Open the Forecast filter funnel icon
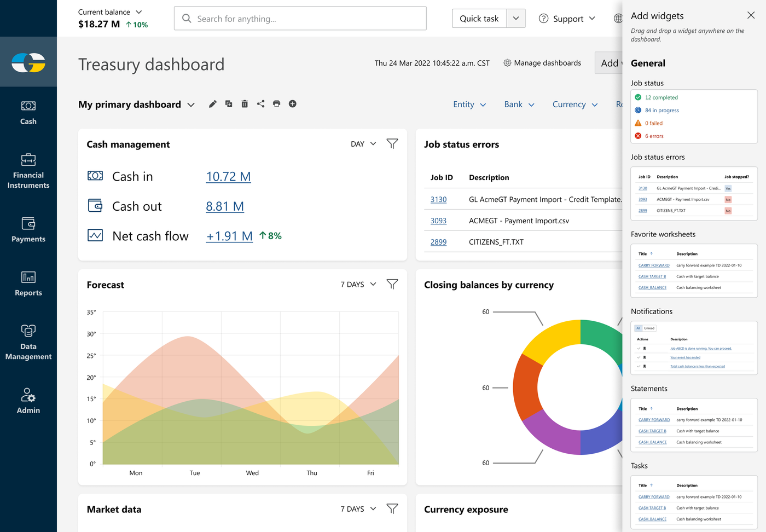Viewport: 766px width, 532px height. [392, 284]
